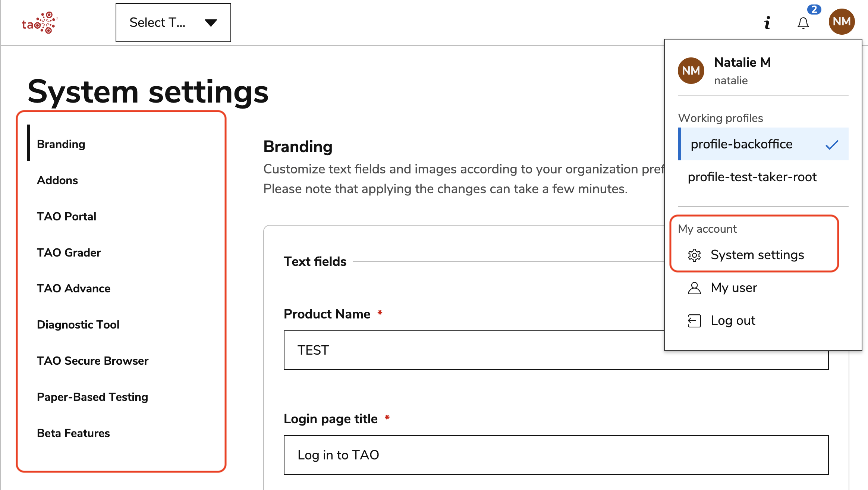This screenshot has height=490, width=868.
Task: Click the Product Name field label
Action: tap(327, 314)
